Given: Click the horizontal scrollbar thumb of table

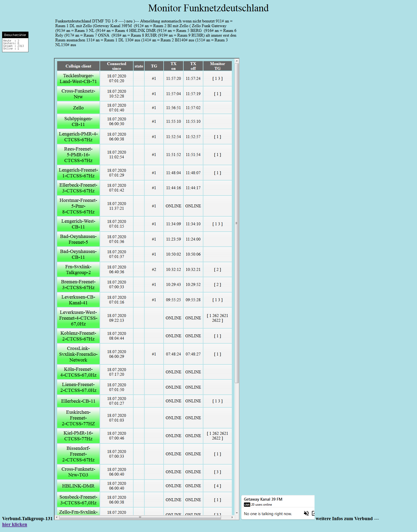Looking at the screenshot, I should (140, 517).
